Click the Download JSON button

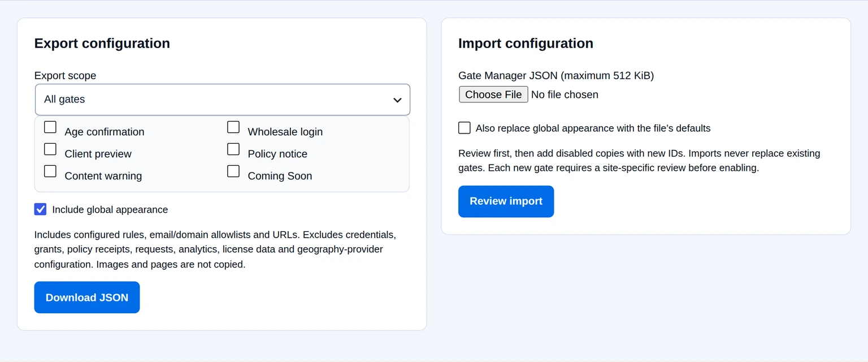pyautogui.click(x=87, y=298)
